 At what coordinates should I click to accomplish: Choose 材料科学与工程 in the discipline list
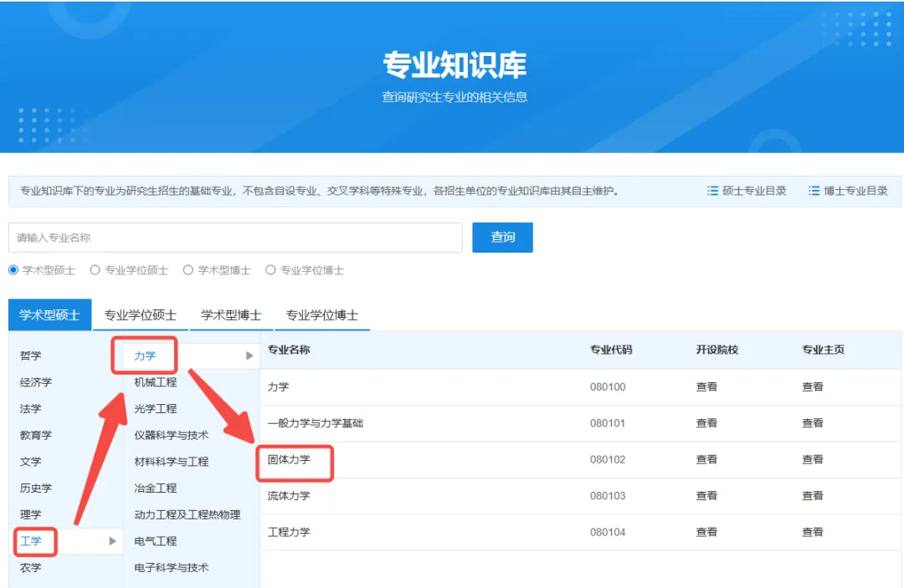click(x=172, y=462)
